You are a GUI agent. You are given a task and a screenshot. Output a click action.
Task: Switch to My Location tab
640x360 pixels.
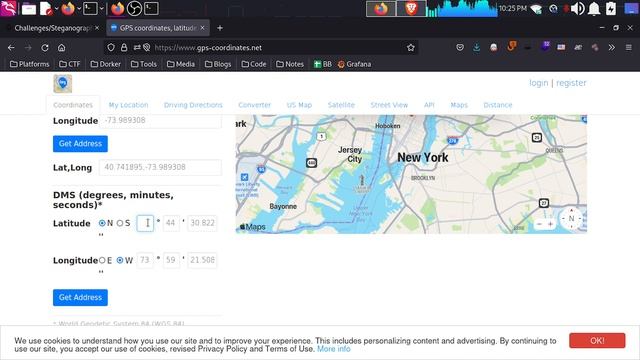[128, 105]
